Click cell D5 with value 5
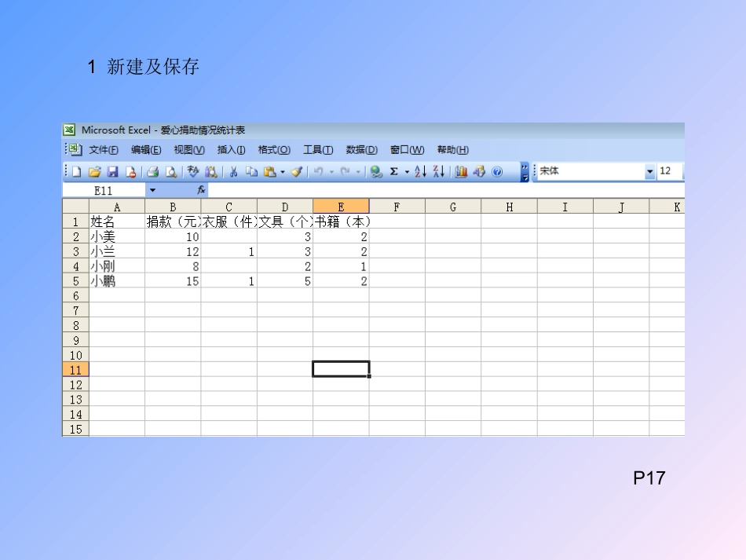746x560 pixels. pos(285,280)
